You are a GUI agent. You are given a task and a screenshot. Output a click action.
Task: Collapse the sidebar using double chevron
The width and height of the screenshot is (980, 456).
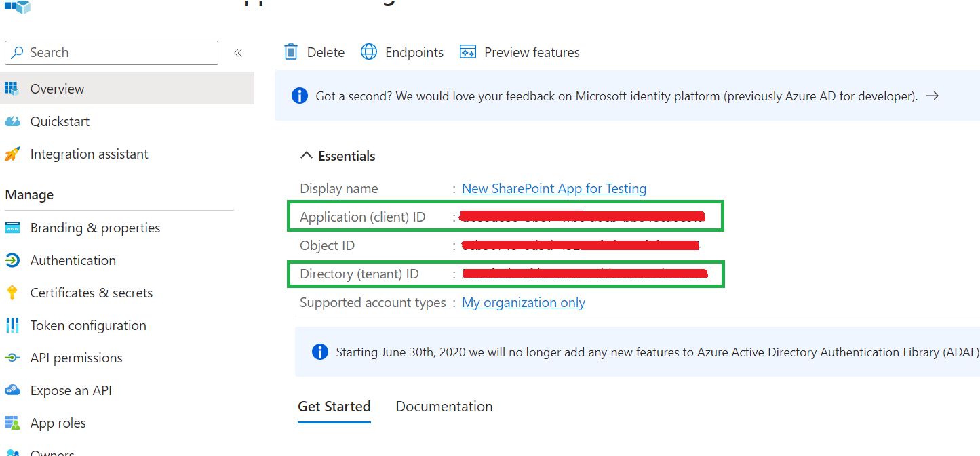click(x=238, y=53)
